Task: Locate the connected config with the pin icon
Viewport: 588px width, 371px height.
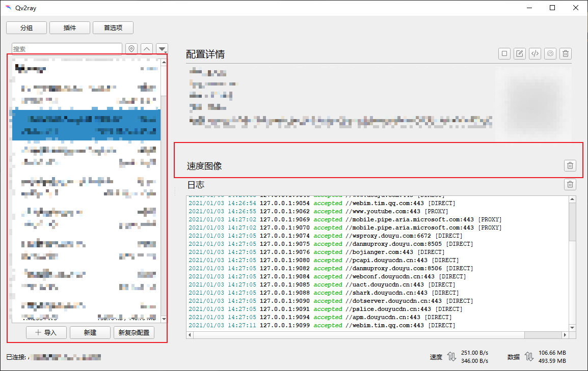Action: click(x=131, y=49)
